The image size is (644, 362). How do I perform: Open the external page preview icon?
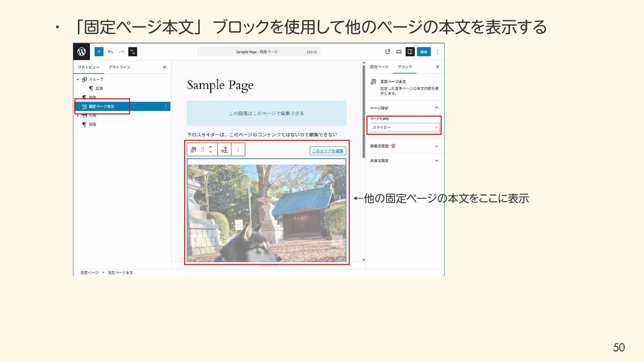(387, 52)
